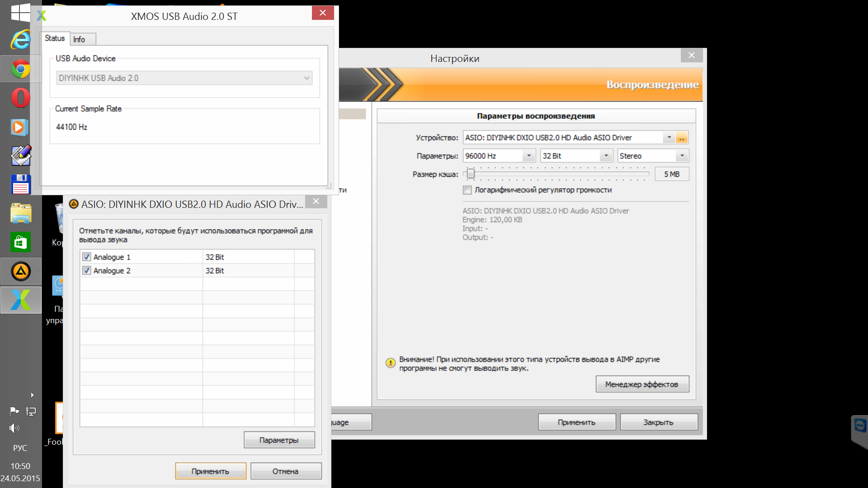Click the Параметры button in ASIO dialog

click(x=279, y=440)
